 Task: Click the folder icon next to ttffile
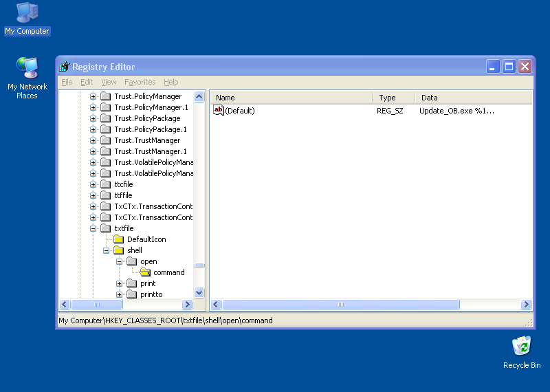106,195
